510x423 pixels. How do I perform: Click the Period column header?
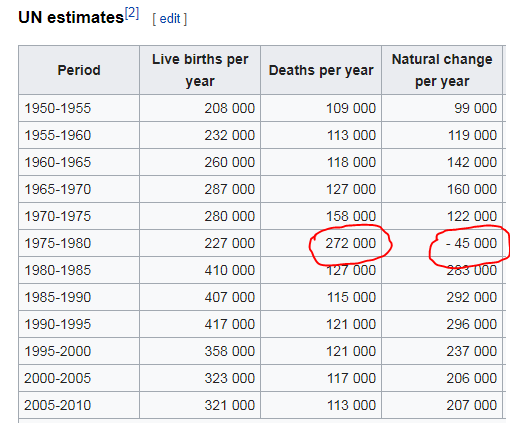point(79,70)
